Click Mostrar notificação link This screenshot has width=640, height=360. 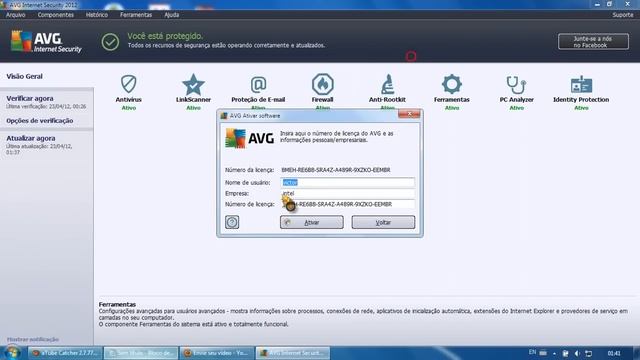tap(33, 339)
